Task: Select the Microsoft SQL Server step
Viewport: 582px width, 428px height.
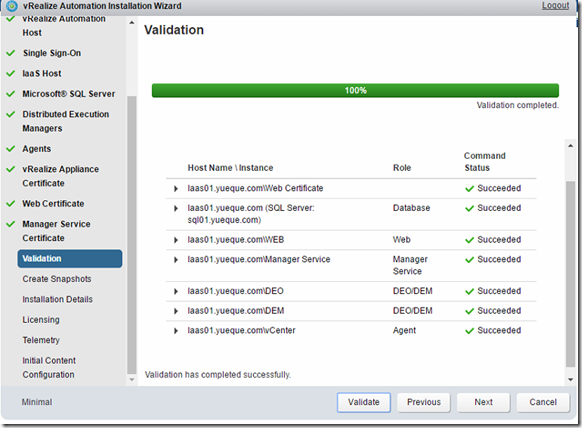Action: point(69,94)
